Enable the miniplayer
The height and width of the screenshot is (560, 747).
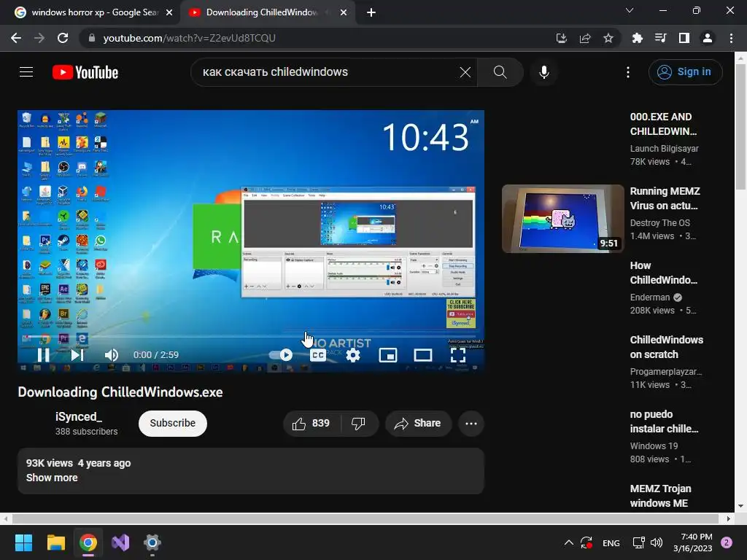tap(388, 355)
